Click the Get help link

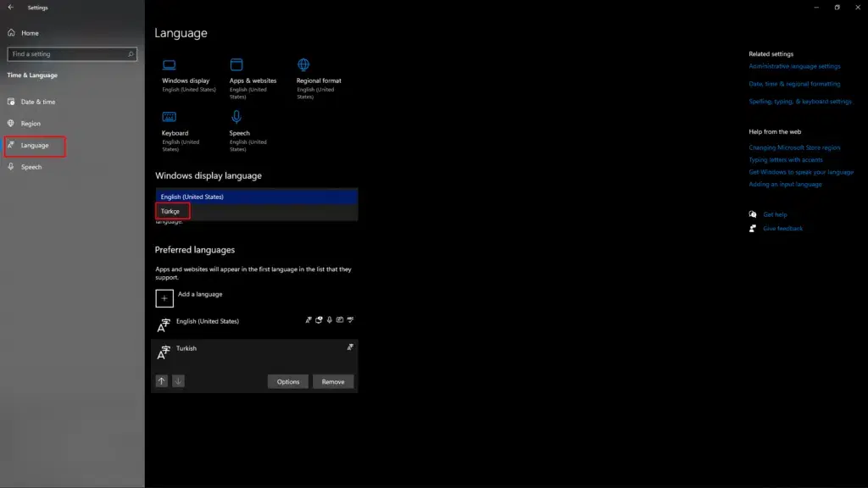pyautogui.click(x=775, y=214)
